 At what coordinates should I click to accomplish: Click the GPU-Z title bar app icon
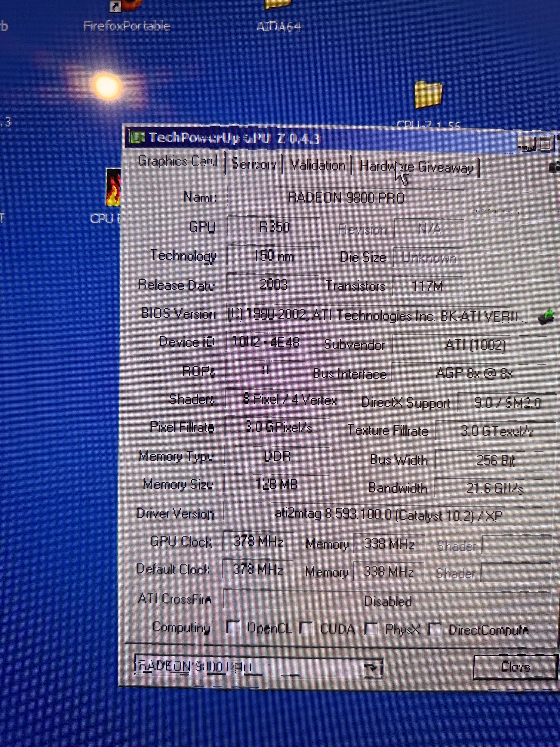pos(137,138)
